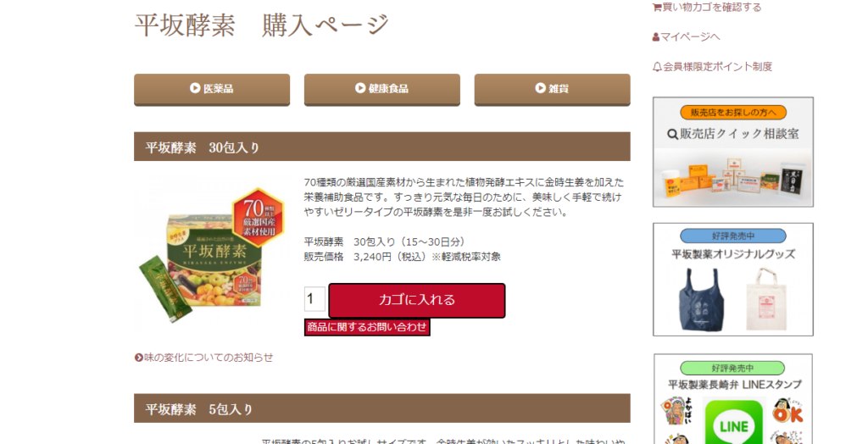Add product with カゴに入れる button

pos(417,300)
